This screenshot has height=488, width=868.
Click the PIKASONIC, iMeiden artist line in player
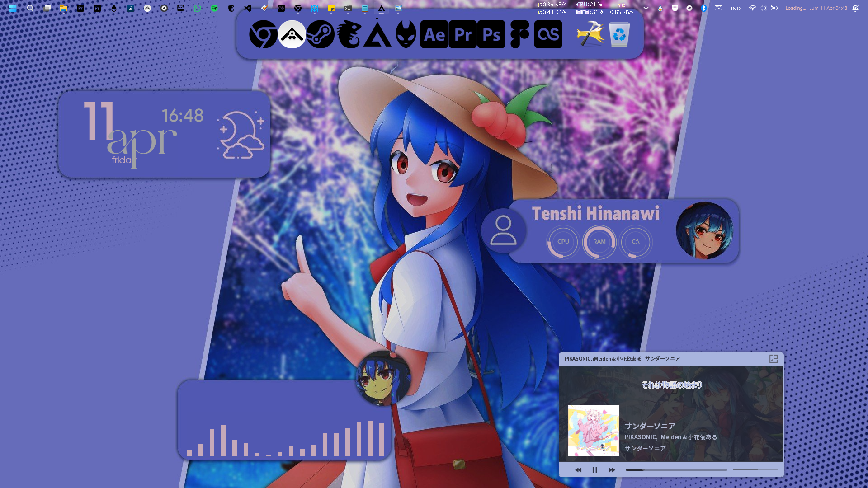tap(671, 437)
